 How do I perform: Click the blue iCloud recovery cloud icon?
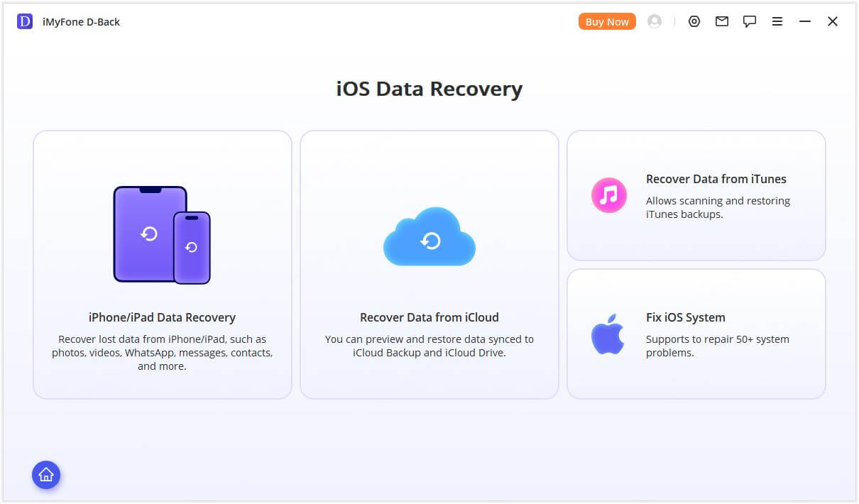[x=429, y=236]
